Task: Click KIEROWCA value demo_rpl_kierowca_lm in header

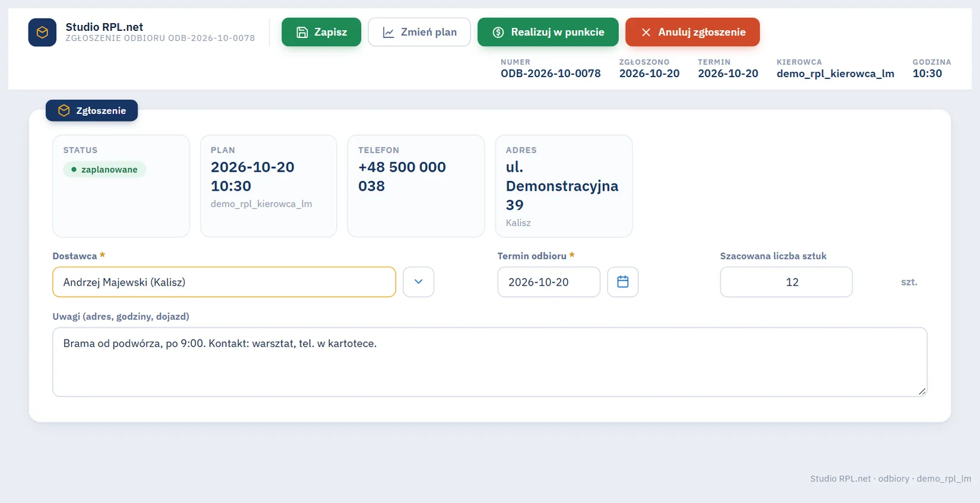Action: tap(835, 74)
